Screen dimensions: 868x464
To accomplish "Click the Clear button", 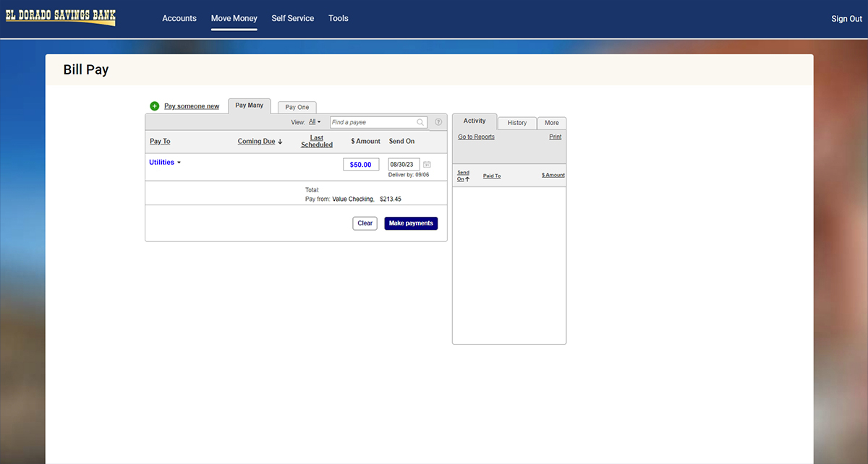I will 365,223.
